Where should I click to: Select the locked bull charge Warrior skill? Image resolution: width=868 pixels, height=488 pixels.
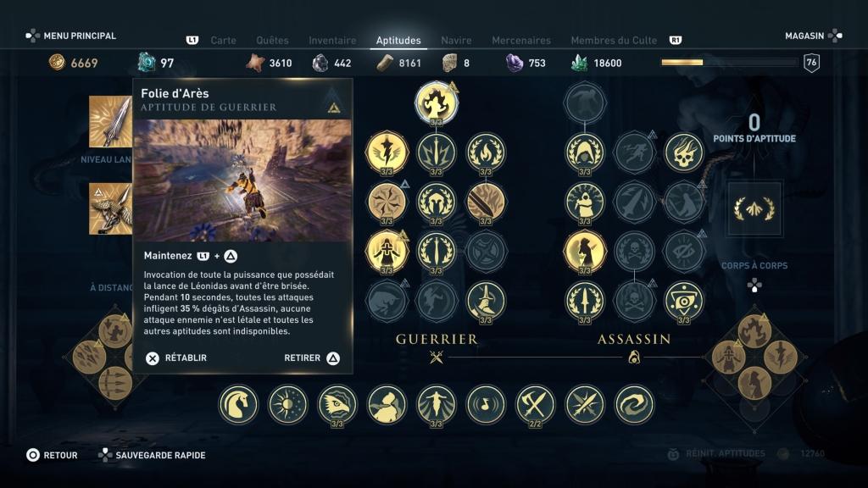pos(387,301)
